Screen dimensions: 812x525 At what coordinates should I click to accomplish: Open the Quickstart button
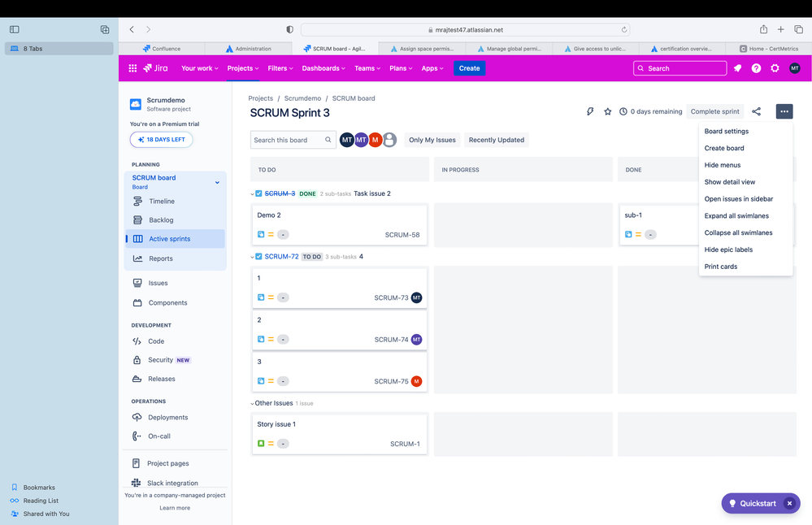point(753,503)
